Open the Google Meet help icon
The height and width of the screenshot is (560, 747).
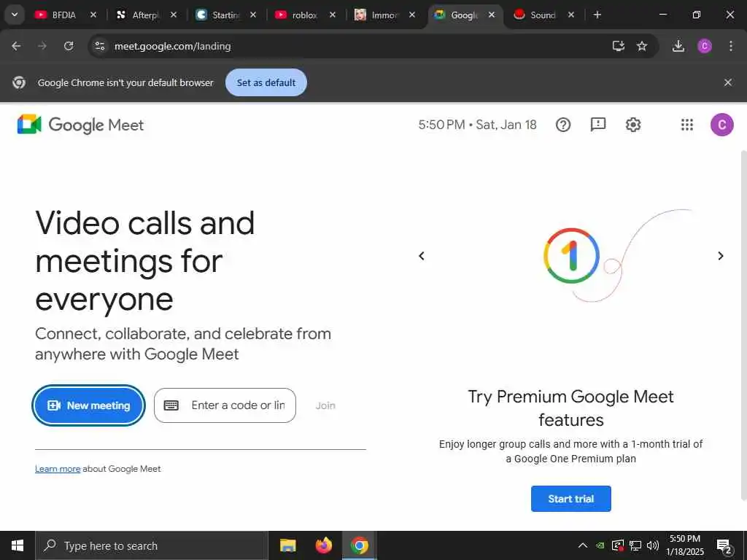coord(562,125)
